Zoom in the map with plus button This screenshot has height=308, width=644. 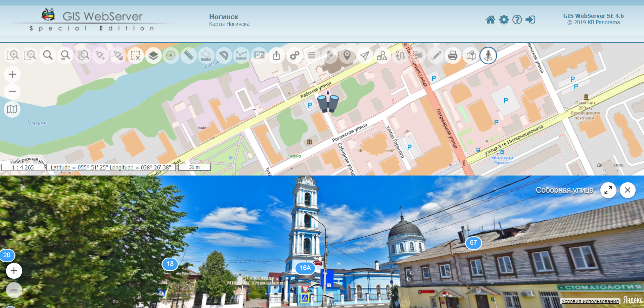[x=12, y=74]
